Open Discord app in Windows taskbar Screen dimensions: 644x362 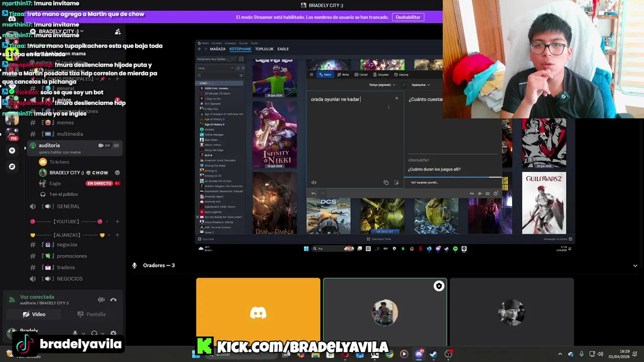pos(419,354)
